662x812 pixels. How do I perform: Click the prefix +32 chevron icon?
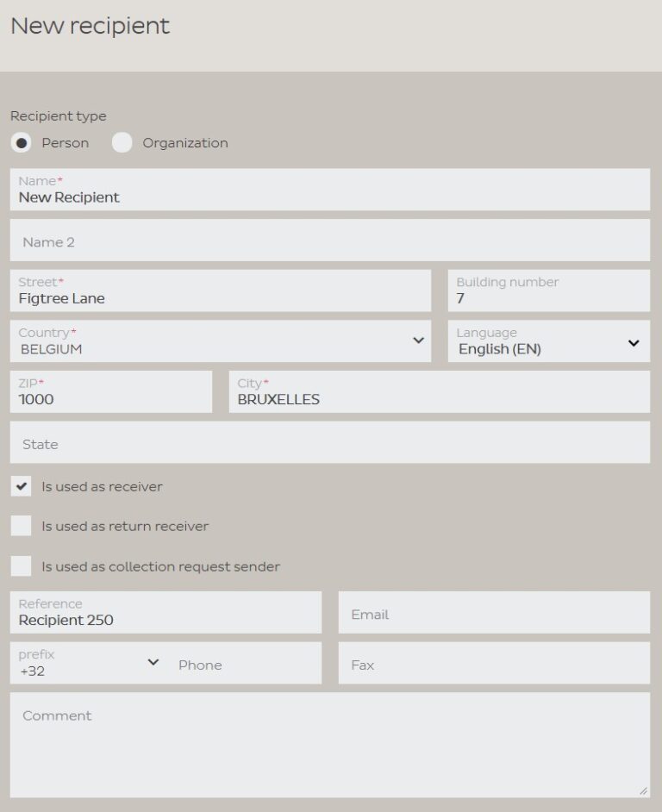click(153, 663)
